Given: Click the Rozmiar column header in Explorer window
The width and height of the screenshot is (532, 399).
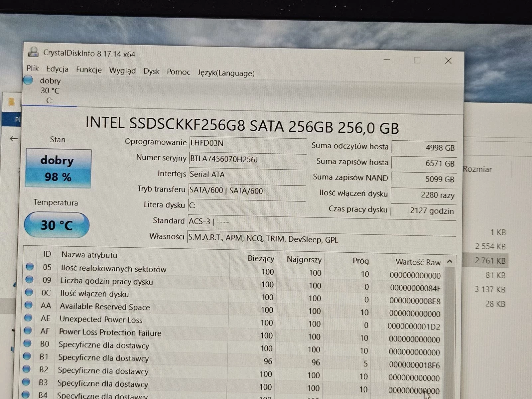Looking at the screenshot, I should [x=477, y=169].
